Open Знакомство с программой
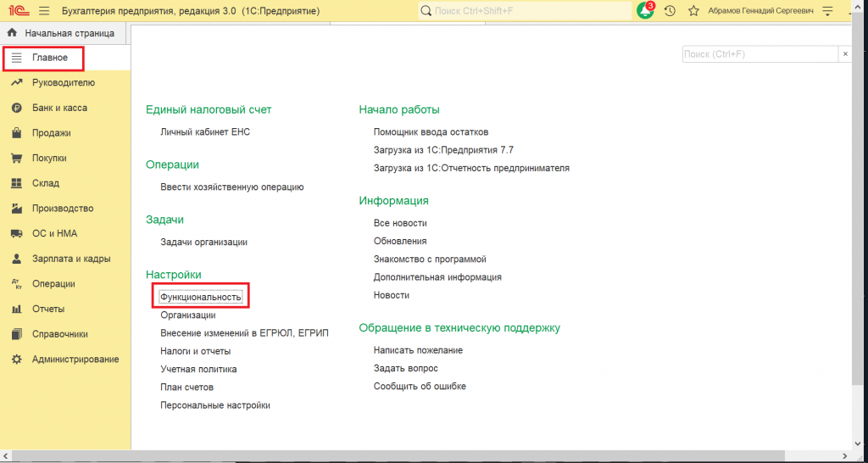The image size is (868, 463). [x=430, y=259]
